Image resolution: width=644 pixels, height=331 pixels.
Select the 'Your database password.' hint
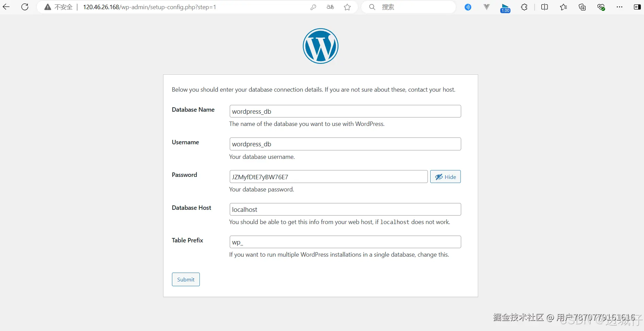coord(262,189)
